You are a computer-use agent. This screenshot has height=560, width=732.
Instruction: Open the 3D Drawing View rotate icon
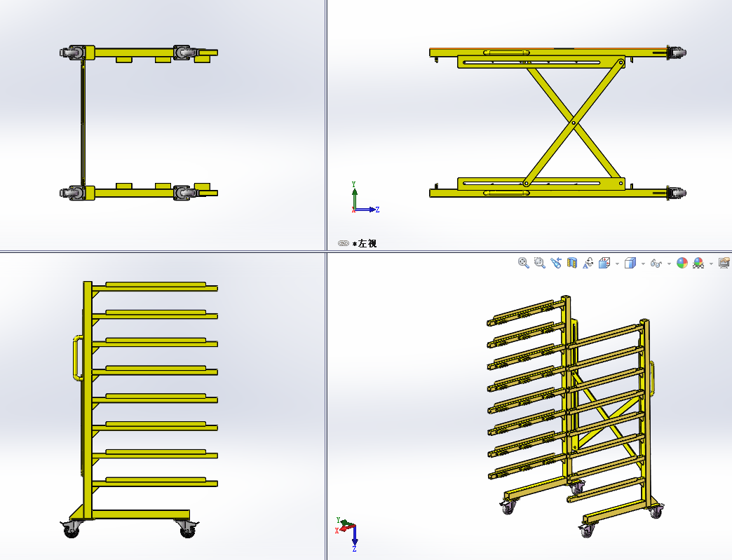pos(588,263)
